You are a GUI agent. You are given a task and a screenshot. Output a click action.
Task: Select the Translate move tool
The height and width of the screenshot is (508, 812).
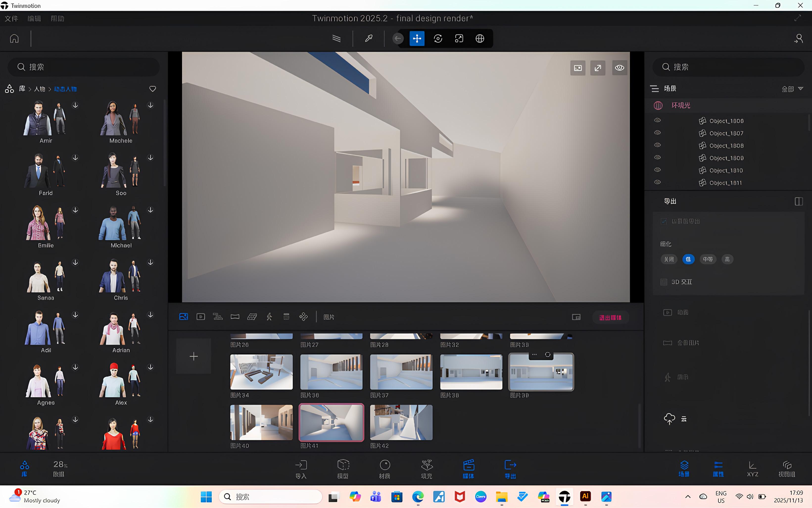pos(417,39)
